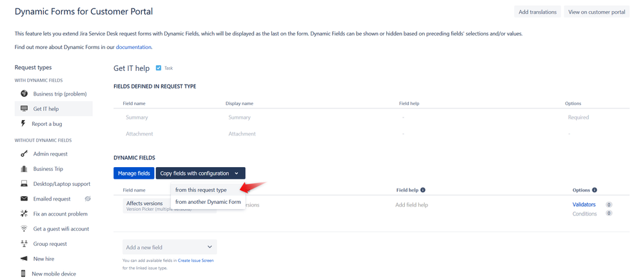Click the megaphone icon for New hire
Screen dimensions: 644x280
coord(24,259)
